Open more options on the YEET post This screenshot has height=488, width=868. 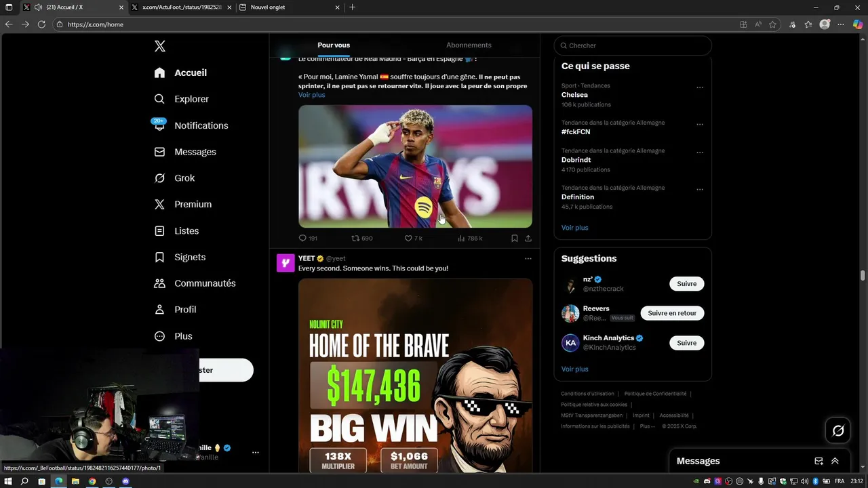528,258
